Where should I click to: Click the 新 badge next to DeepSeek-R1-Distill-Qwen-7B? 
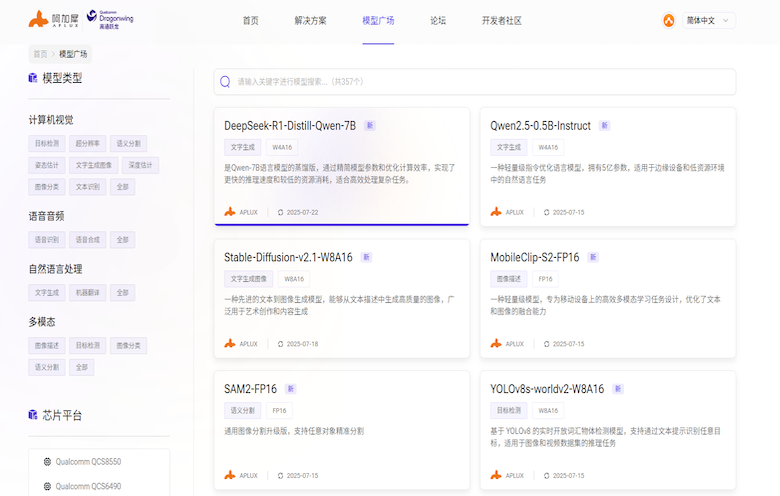click(370, 125)
